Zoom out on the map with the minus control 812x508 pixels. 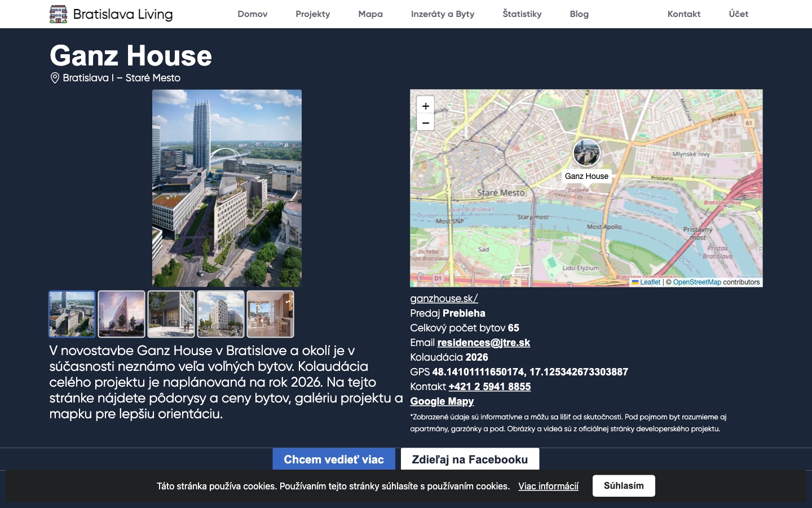(425, 122)
